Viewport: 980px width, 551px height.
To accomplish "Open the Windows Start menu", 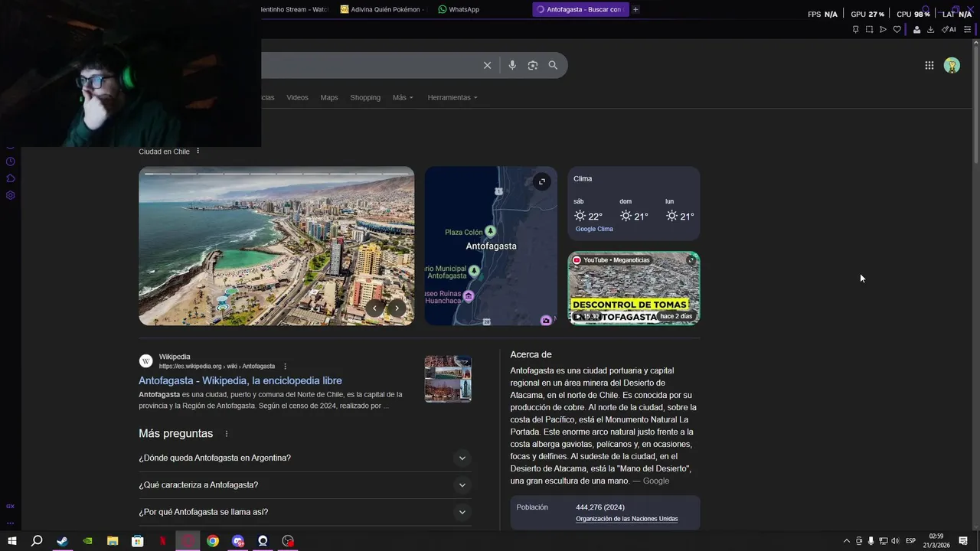I will click(11, 541).
